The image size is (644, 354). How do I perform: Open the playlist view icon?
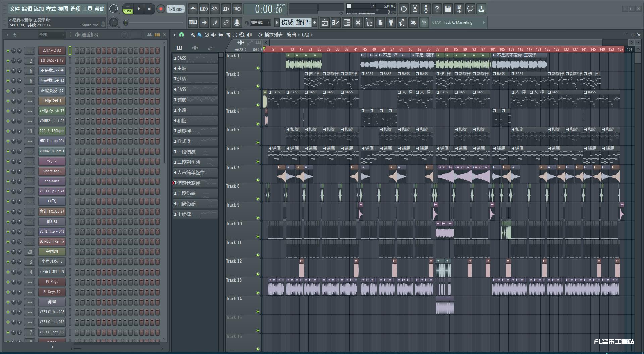tap(324, 23)
